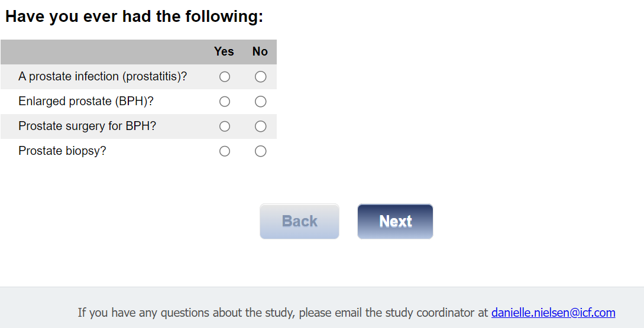The width and height of the screenshot is (644, 328).
Task: Select No for prostate infection (prostatitis)
Action: click(260, 77)
